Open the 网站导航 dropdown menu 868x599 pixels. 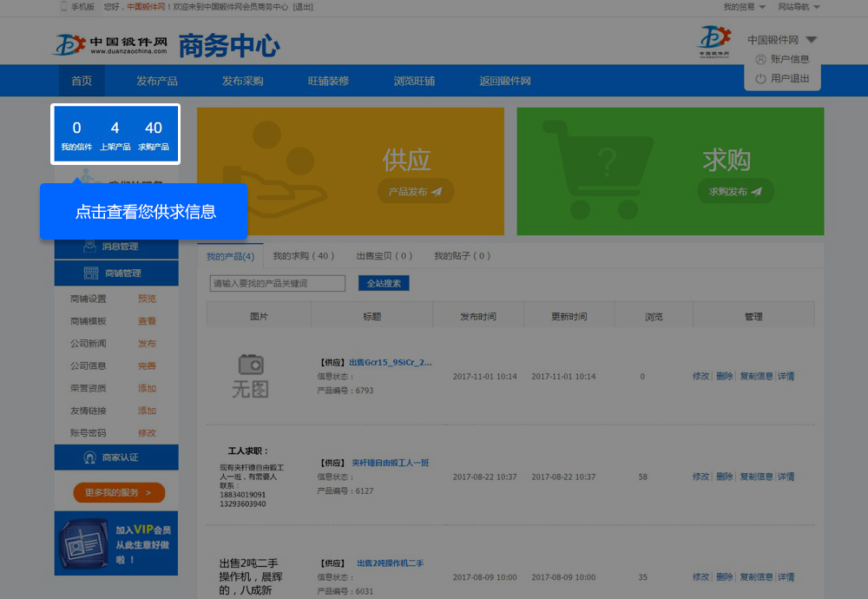coord(799,7)
